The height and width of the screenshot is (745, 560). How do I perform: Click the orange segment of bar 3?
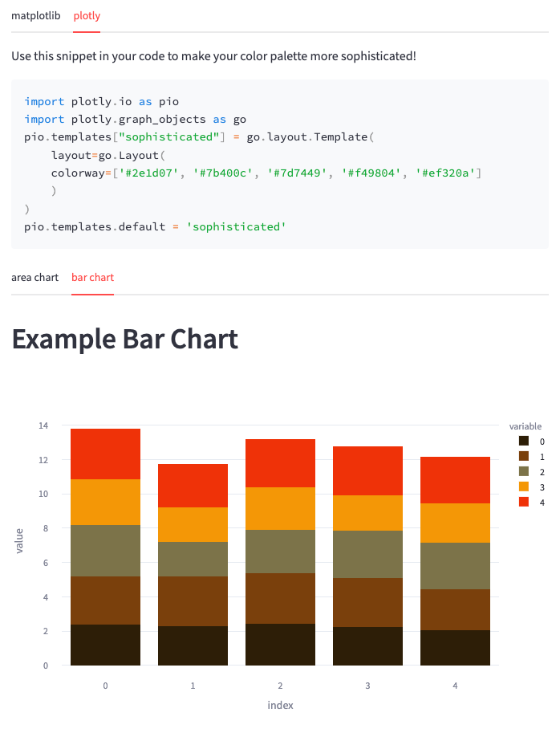tap(367, 513)
